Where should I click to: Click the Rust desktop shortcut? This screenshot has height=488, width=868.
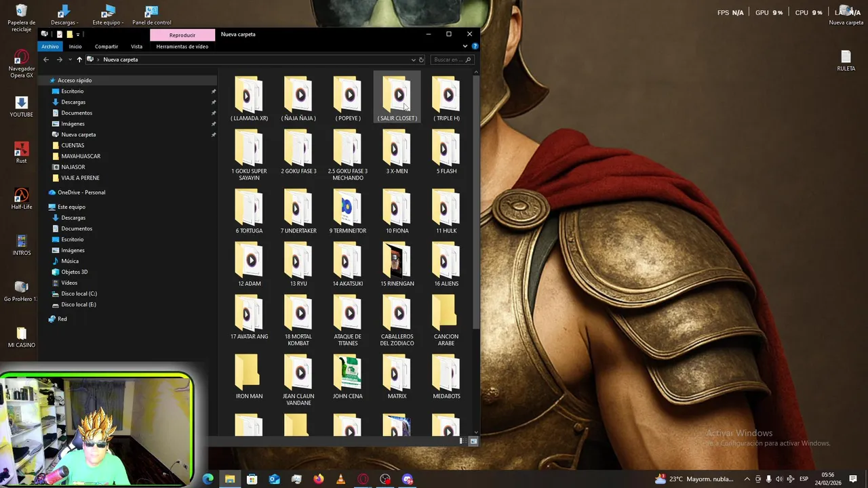coord(22,152)
